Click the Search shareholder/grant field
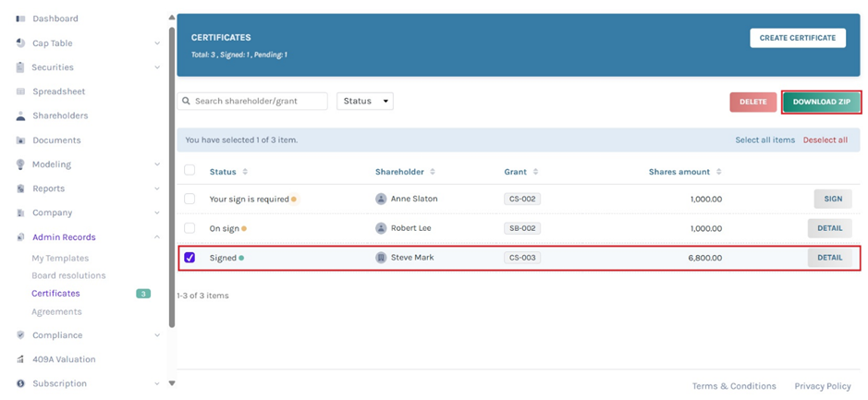Screen dimensions: 868x400 (x=252, y=102)
